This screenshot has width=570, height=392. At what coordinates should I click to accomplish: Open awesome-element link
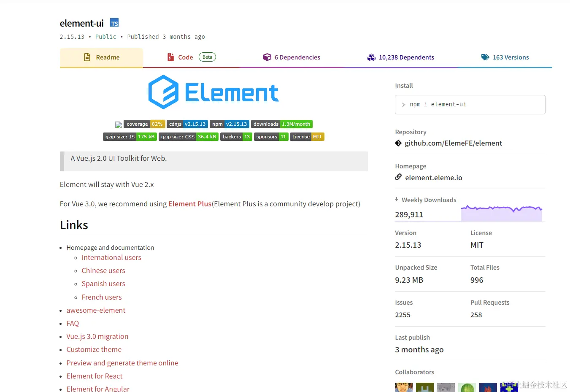point(96,310)
